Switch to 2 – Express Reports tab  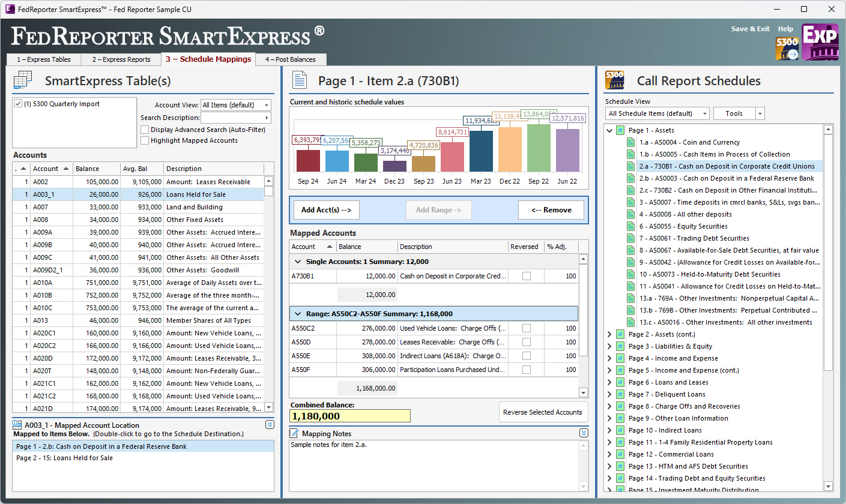click(121, 59)
